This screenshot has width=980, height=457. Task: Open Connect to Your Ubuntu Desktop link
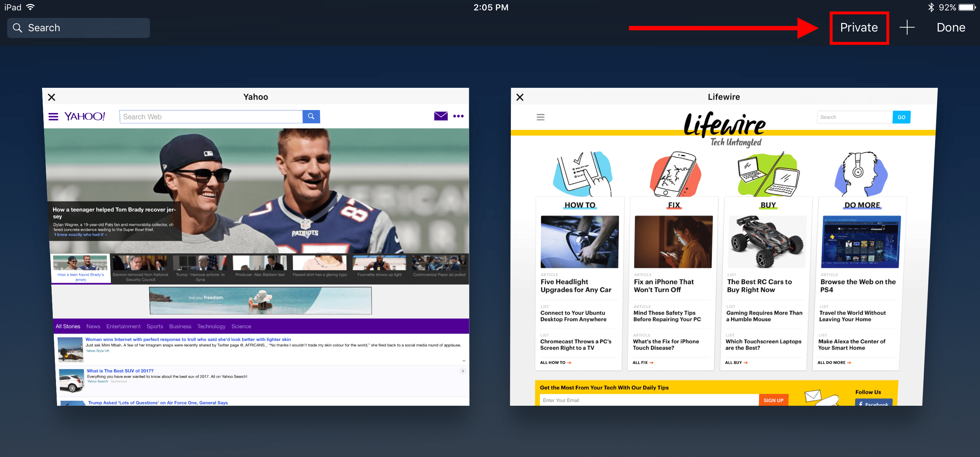(x=573, y=316)
